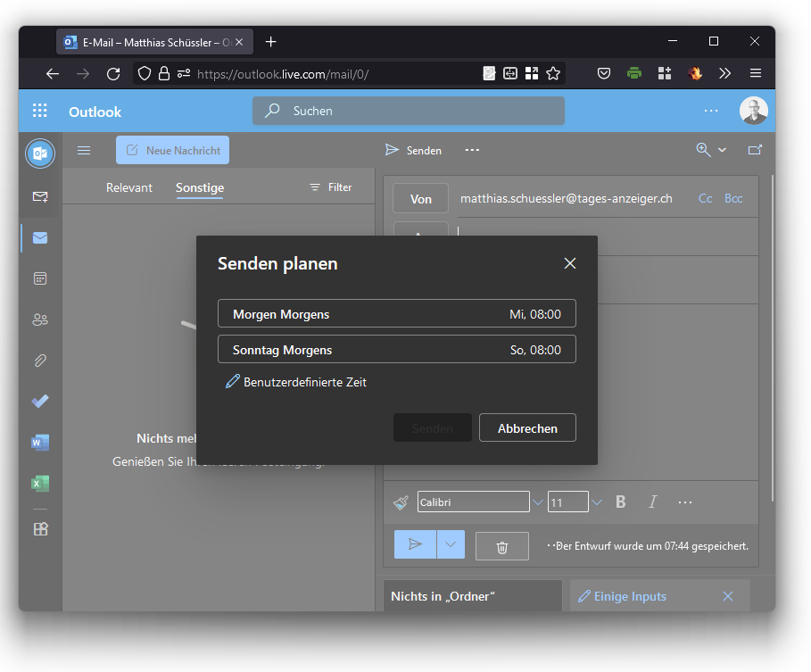Open the Calibri font name dropdown

pos(537,502)
